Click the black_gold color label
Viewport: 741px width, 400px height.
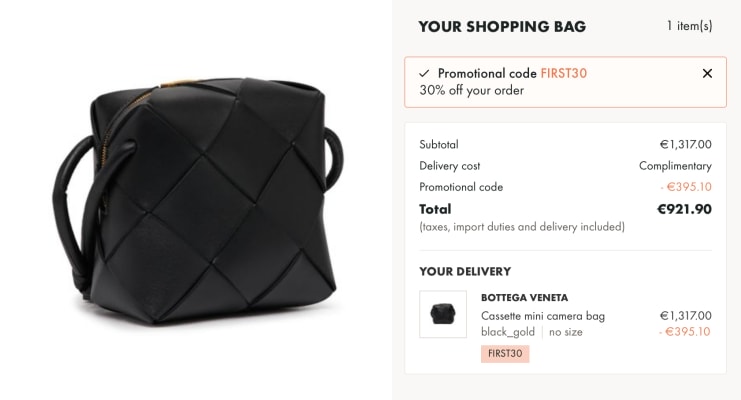508,332
